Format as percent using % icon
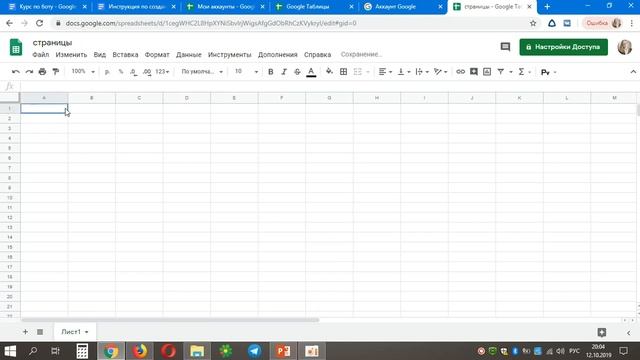Image resolution: width=640 pixels, height=360 pixels. pos(120,72)
